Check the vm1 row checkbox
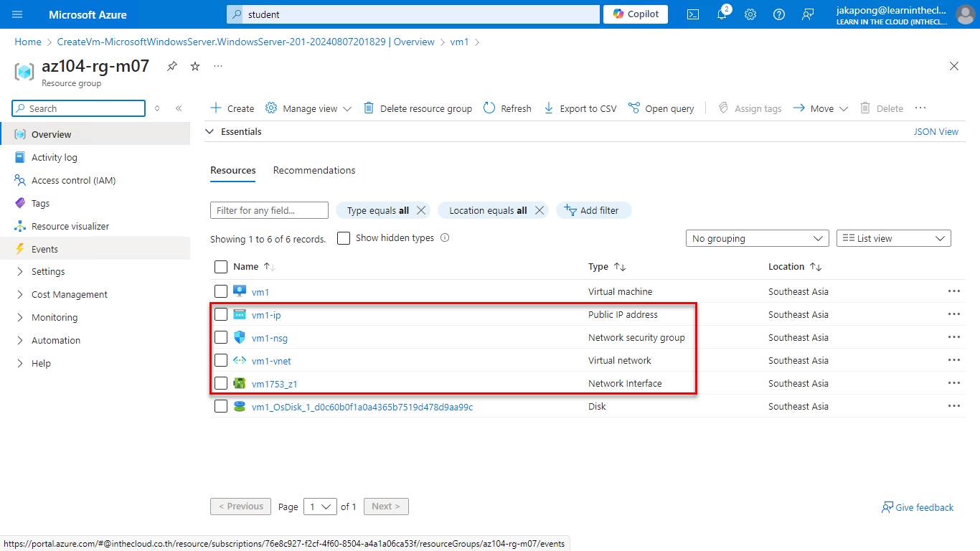 [221, 291]
